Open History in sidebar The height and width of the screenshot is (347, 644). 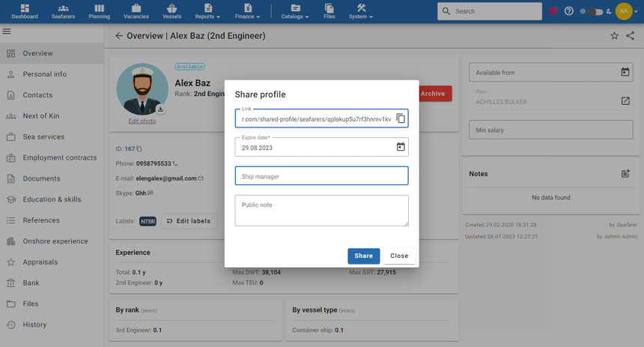[x=52, y=325]
